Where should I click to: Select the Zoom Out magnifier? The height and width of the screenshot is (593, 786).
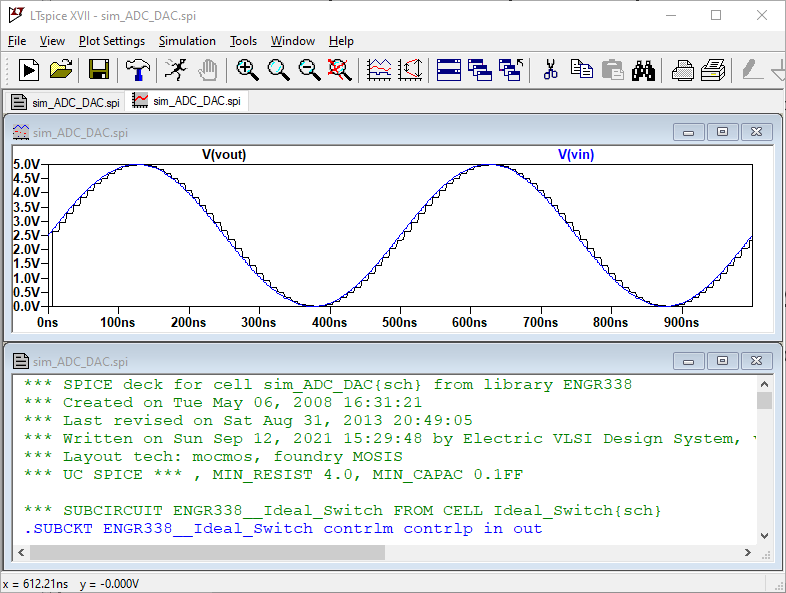pos(309,70)
